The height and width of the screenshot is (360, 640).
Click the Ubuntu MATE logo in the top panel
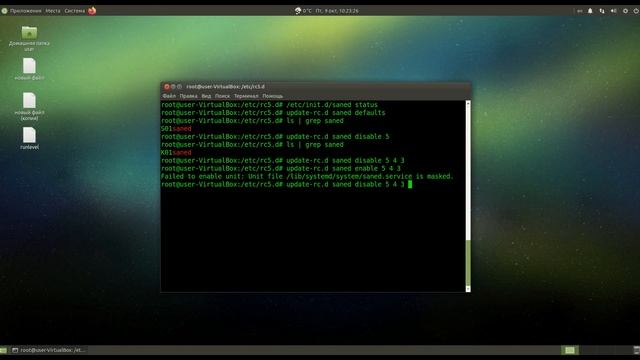tap(4, 11)
